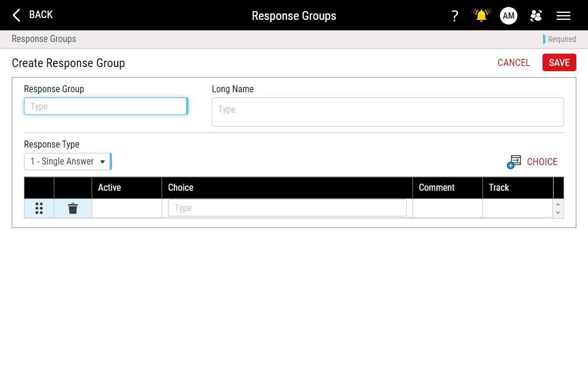Click the Choice input in the table row
Image resolution: width=588 pixels, height=378 pixels.
click(x=287, y=208)
